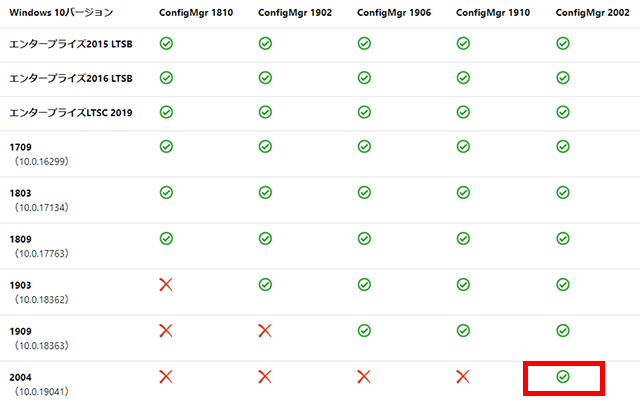Click the red X for 2004 under ConfigMgr 1906
The width and height of the screenshot is (640, 402).
pos(364,377)
